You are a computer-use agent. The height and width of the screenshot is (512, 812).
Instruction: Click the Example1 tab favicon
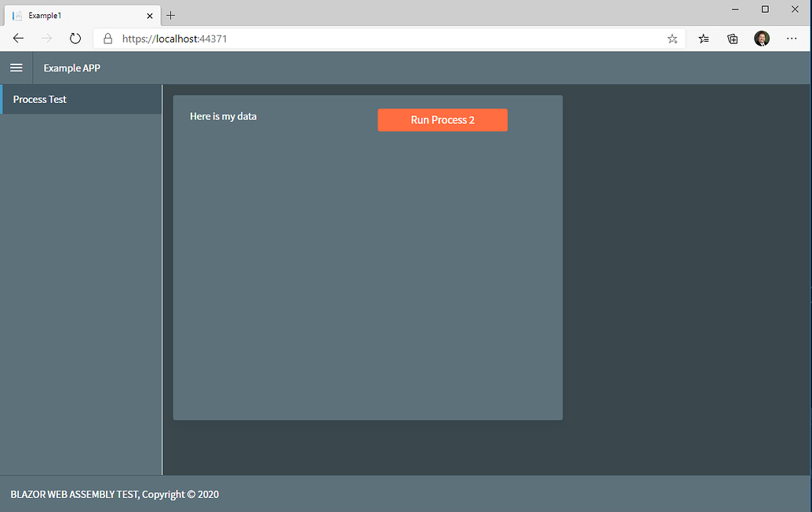(16, 15)
